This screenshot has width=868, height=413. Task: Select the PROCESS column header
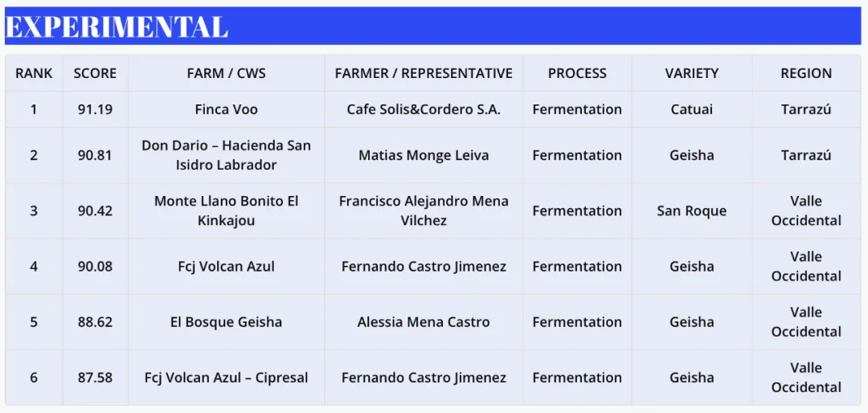pos(577,73)
